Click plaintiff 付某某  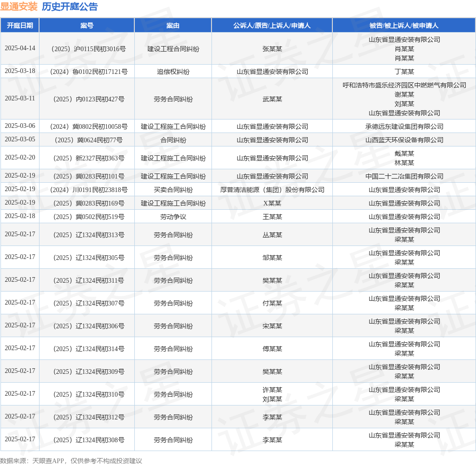click(x=272, y=304)
